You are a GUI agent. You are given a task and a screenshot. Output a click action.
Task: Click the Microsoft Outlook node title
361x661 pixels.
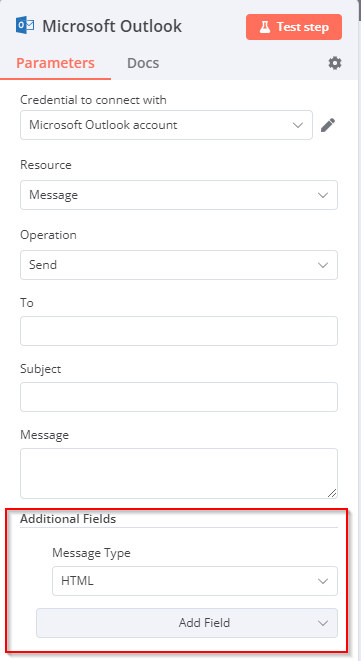point(112,26)
